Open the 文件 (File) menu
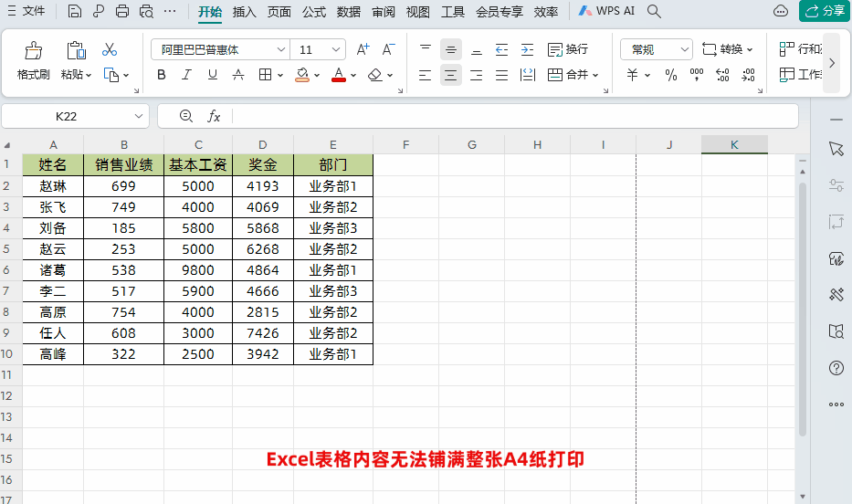852x504 pixels. tap(26, 11)
